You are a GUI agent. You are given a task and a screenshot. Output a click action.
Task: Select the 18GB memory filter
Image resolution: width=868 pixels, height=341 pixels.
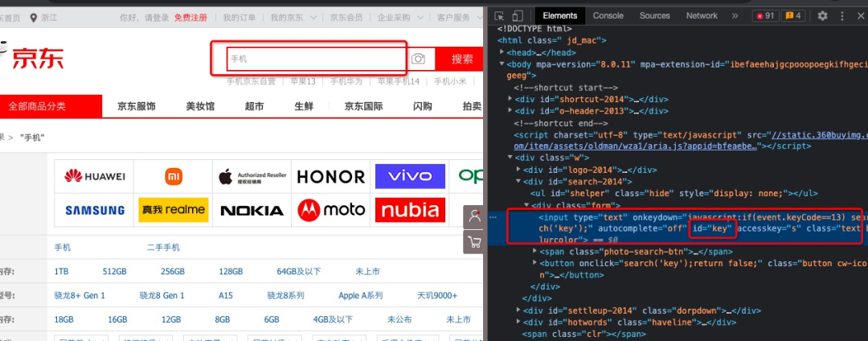click(x=63, y=319)
